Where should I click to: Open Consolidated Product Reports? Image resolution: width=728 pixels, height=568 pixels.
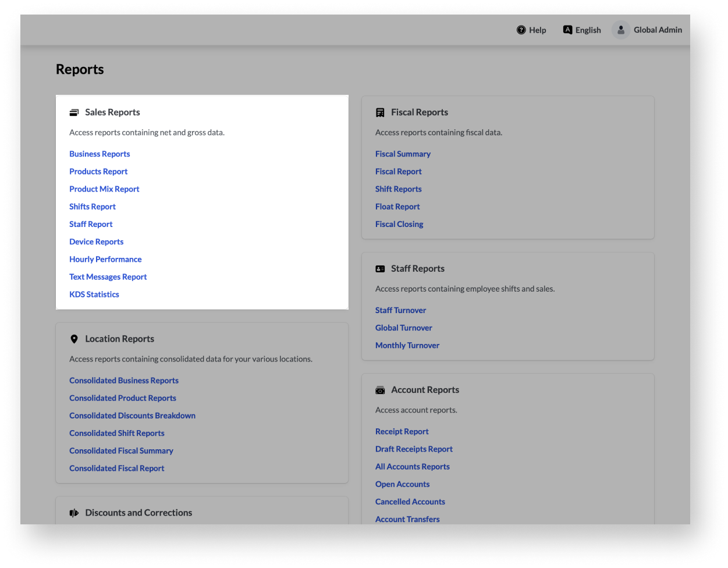coord(123,398)
